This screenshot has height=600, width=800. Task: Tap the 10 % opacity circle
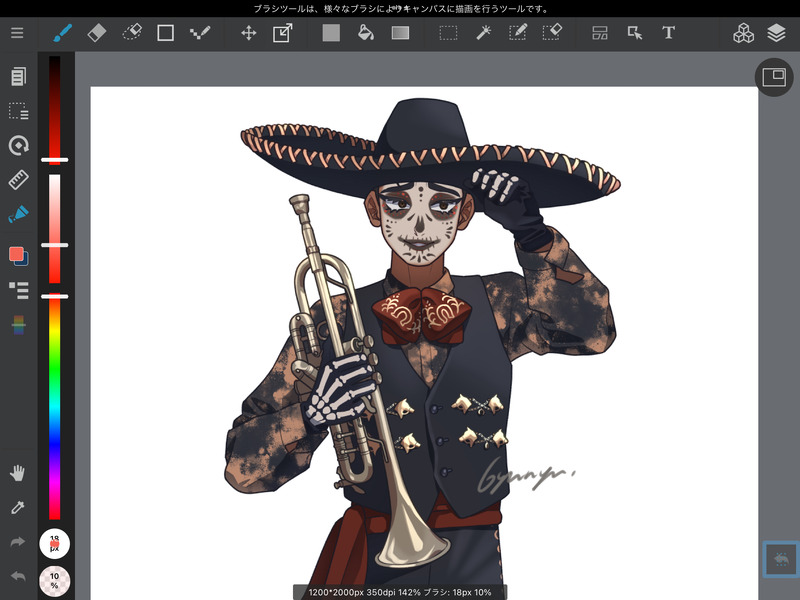pos(55,581)
